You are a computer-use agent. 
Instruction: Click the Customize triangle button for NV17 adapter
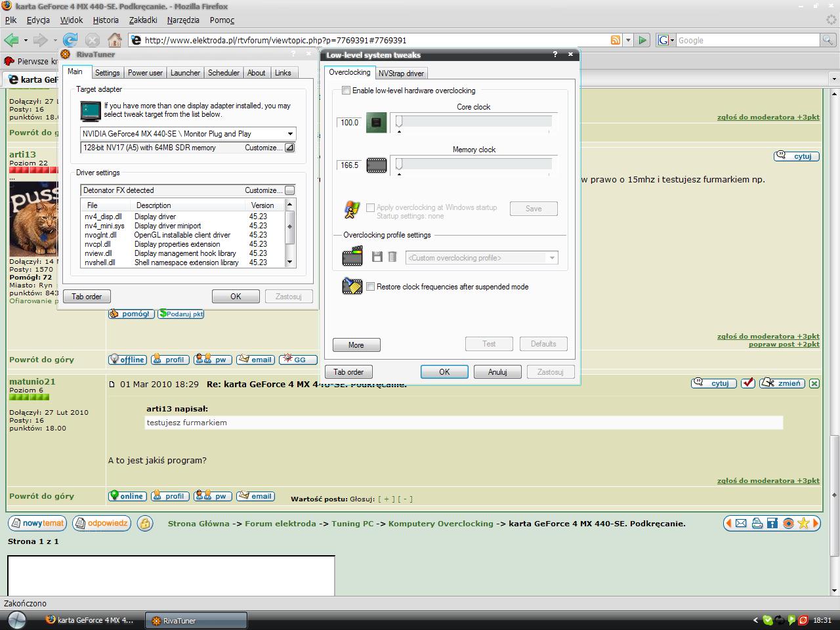(289, 148)
